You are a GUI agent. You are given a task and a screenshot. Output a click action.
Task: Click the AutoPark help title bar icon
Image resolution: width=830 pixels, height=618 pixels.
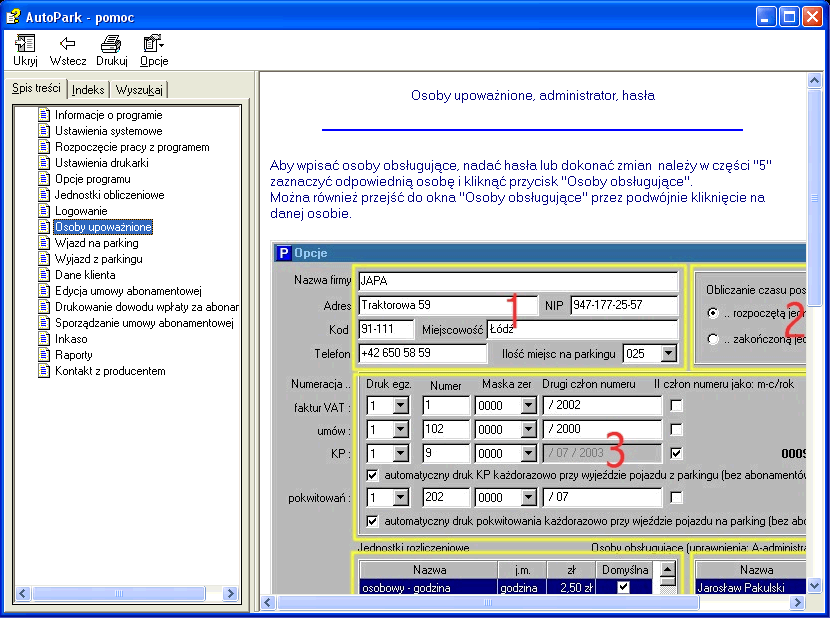point(13,17)
